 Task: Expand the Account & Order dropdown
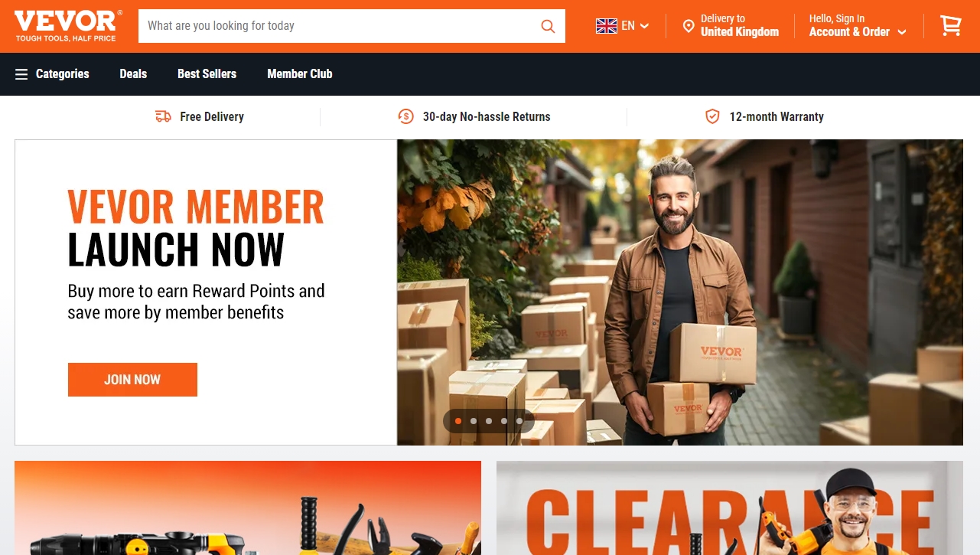[858, 25]
